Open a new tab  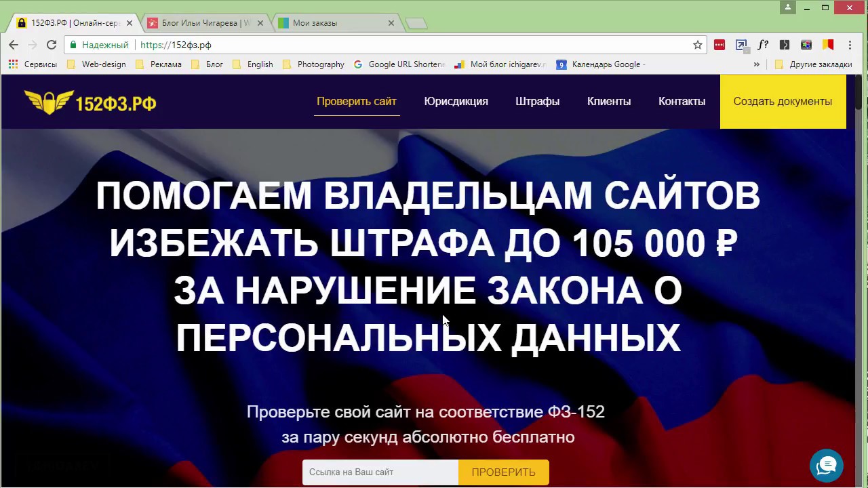click(x=416, y=24)
